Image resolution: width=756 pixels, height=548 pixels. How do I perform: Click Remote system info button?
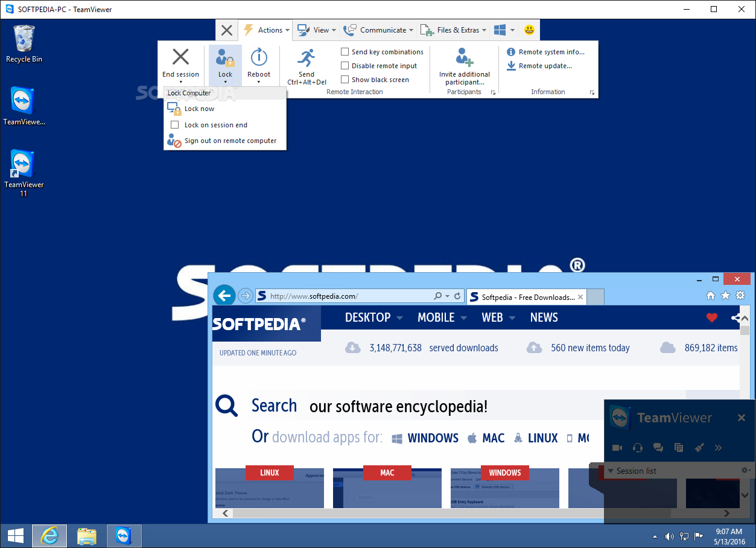coord(545,52)
